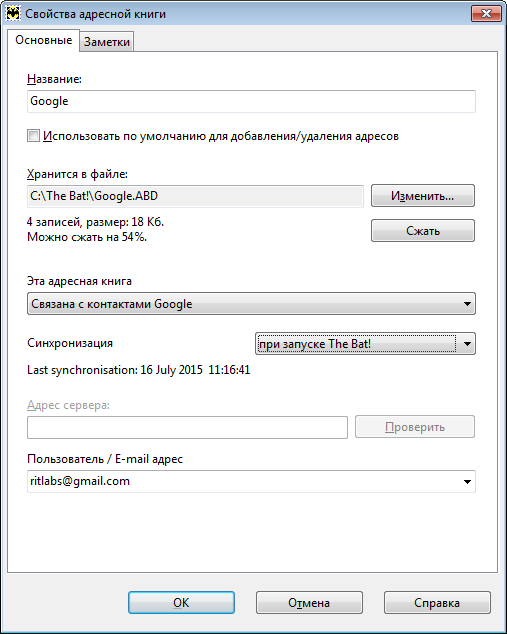Open help with the Справка button
507x634 pixels.
click(x=437, y=603)
